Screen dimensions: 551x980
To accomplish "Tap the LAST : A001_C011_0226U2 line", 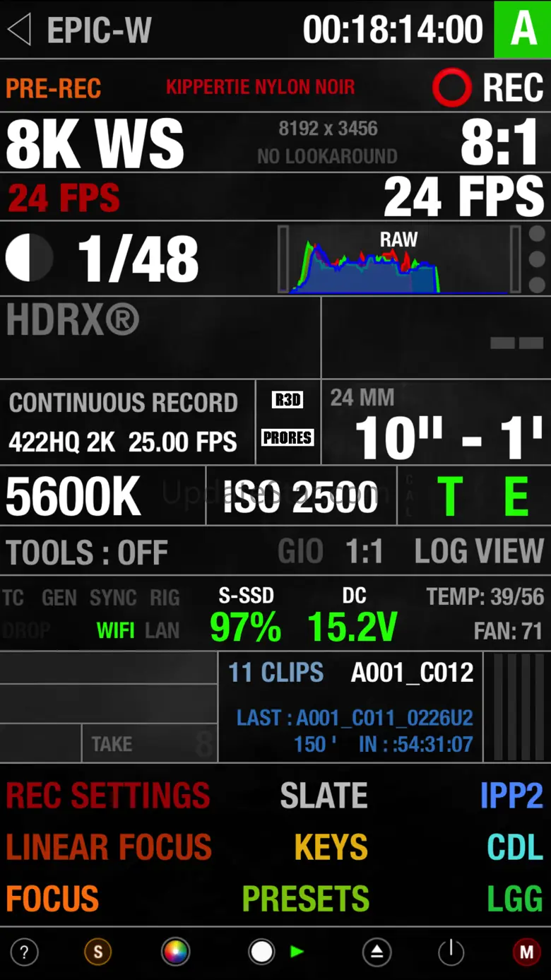I will click(x=355, y=718).
